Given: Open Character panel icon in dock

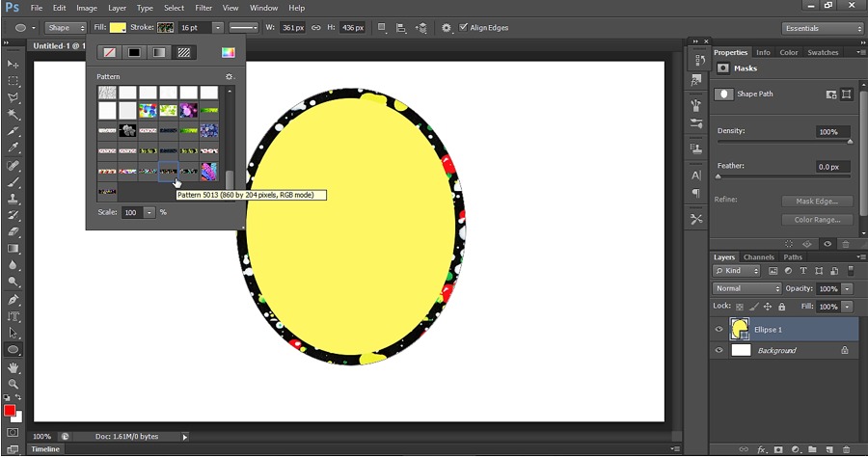Looking at the screenshot, I should coord(696,175).
